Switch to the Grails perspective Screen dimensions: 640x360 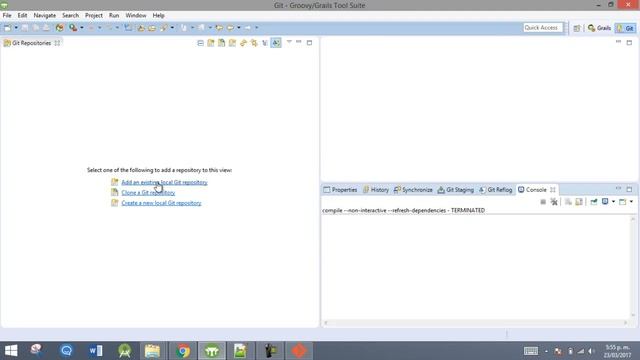(x=599, y=28)
